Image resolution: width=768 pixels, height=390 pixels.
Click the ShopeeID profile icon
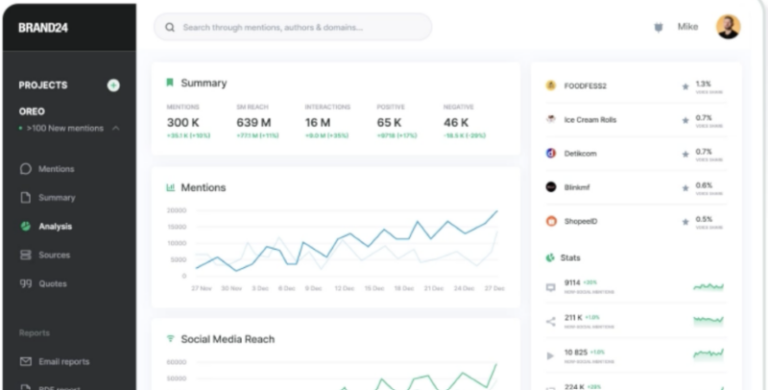point(551,221)
